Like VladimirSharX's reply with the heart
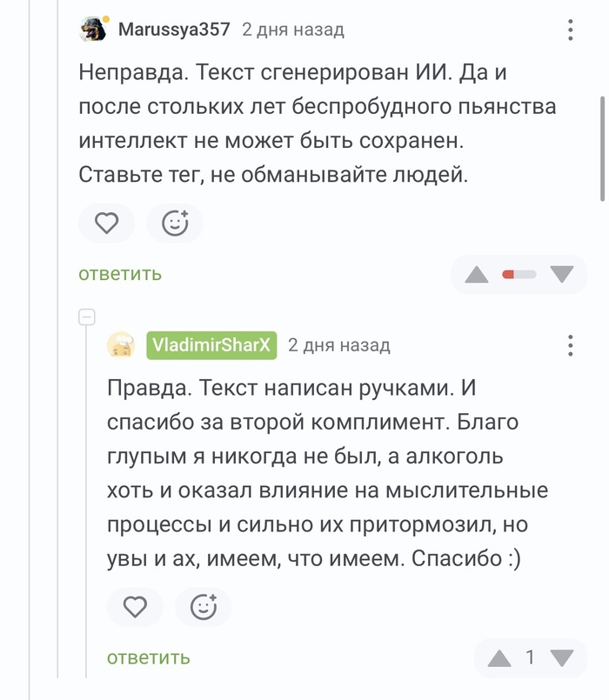Screen dimensions: 609x700 coord(134,606)
